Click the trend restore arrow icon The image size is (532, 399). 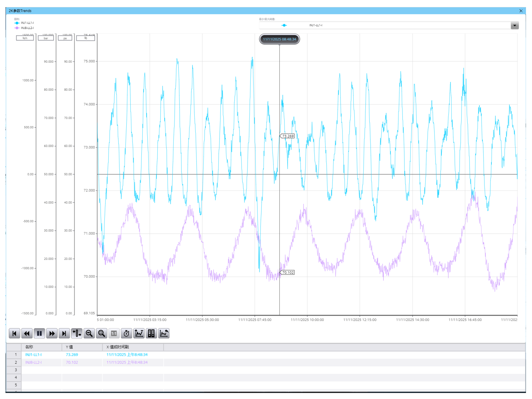point(164,333)
